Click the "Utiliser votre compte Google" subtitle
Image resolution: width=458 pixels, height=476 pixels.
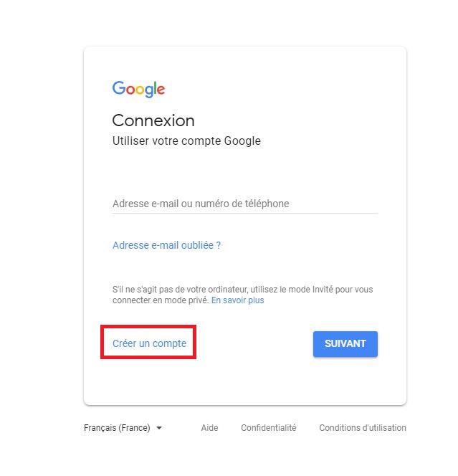pos(186,141)
